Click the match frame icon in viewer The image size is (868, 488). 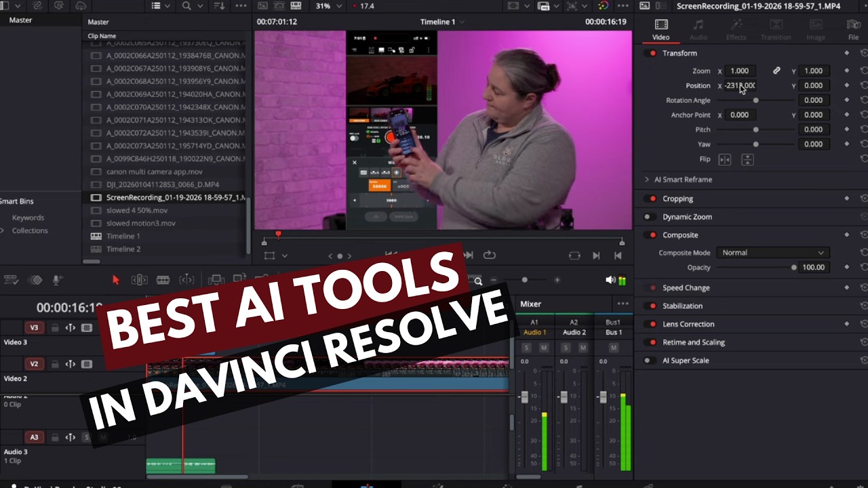coord(574,256)
